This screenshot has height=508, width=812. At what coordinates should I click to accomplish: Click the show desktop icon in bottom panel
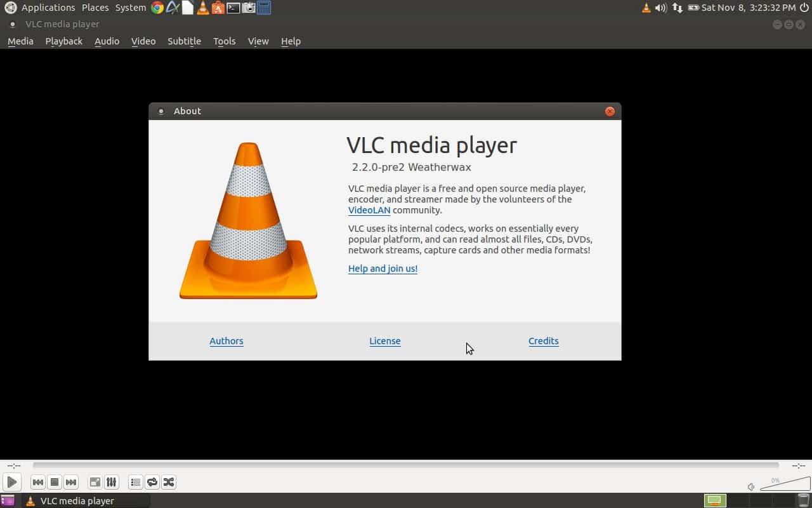coord(8,500)
